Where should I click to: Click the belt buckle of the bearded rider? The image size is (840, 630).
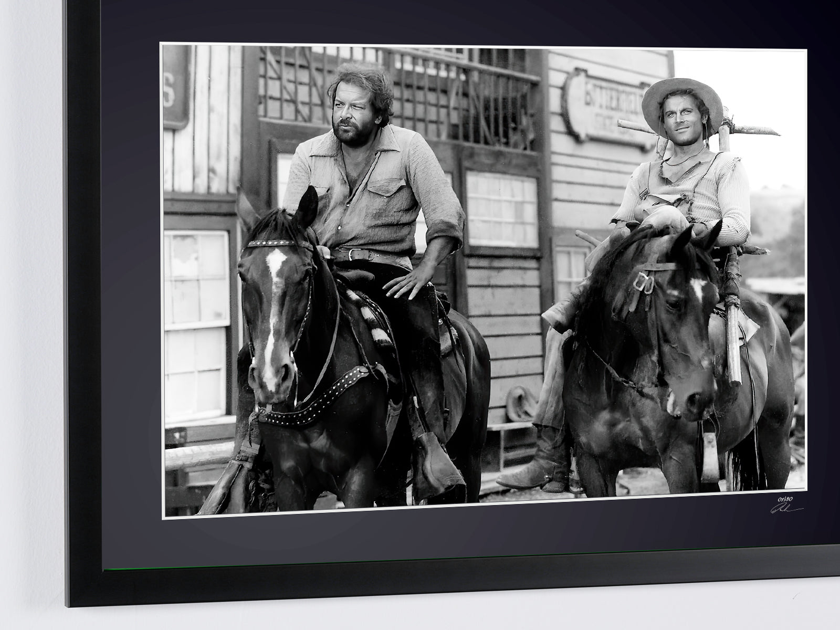[x=348, y=255]
